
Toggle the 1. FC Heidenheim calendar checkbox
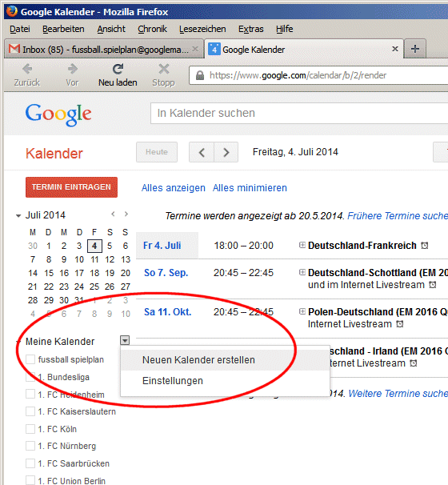(30, 394)
